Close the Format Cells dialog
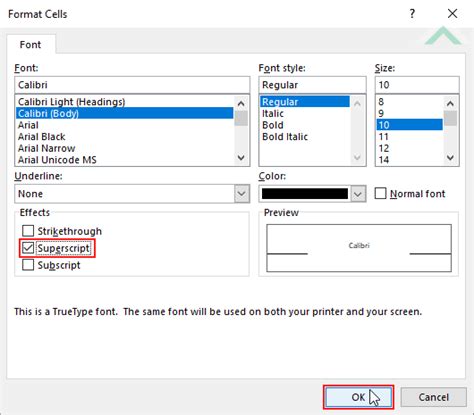Viewport: 474px width, 415px height. [452, 14]
